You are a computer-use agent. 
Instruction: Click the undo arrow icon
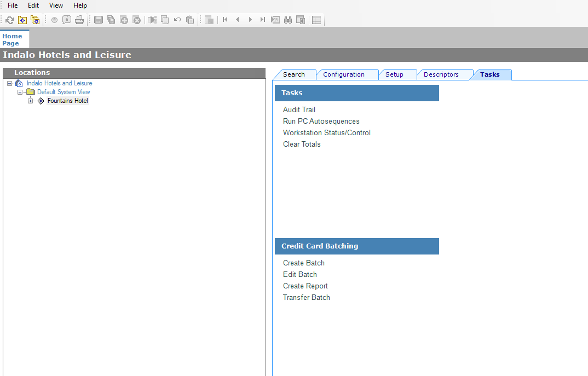[x=177, y=20]
